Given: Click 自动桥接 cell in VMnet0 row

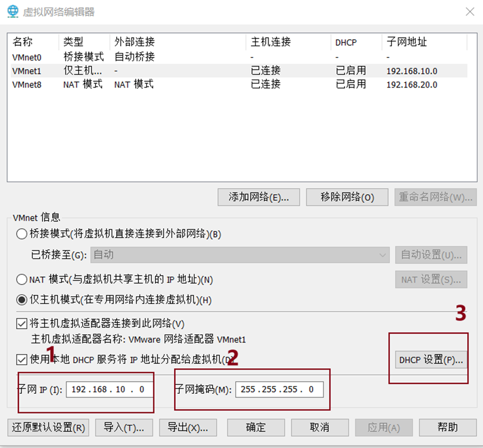Looking at the screenshot, I should pyautogui.click(x=135, y=57).
